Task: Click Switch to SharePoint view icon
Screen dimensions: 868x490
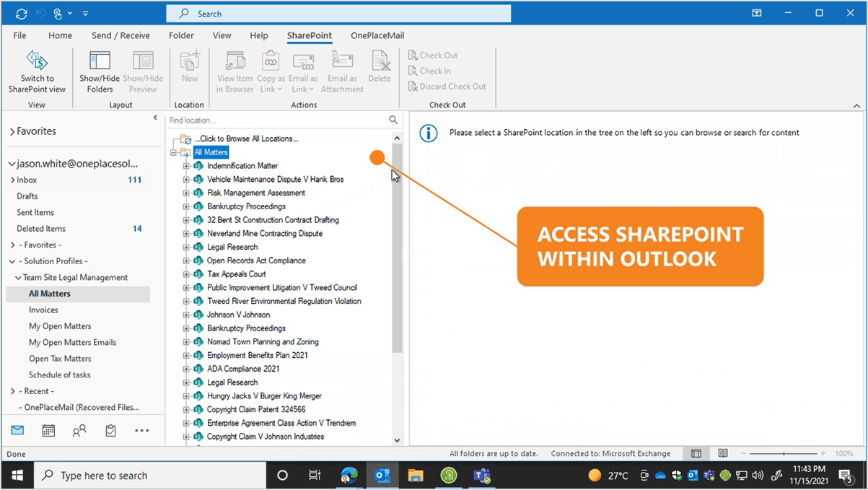Action: 37,60
